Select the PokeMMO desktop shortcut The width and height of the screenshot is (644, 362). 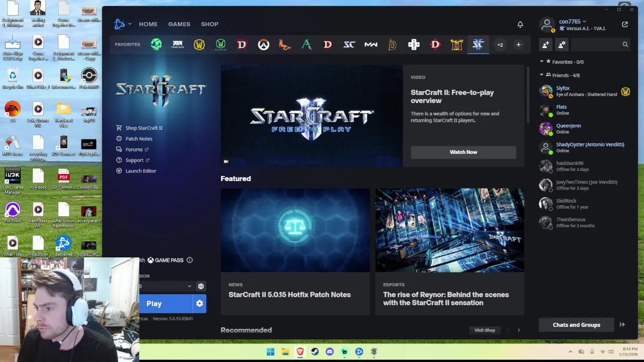click(x=89, y=78)
